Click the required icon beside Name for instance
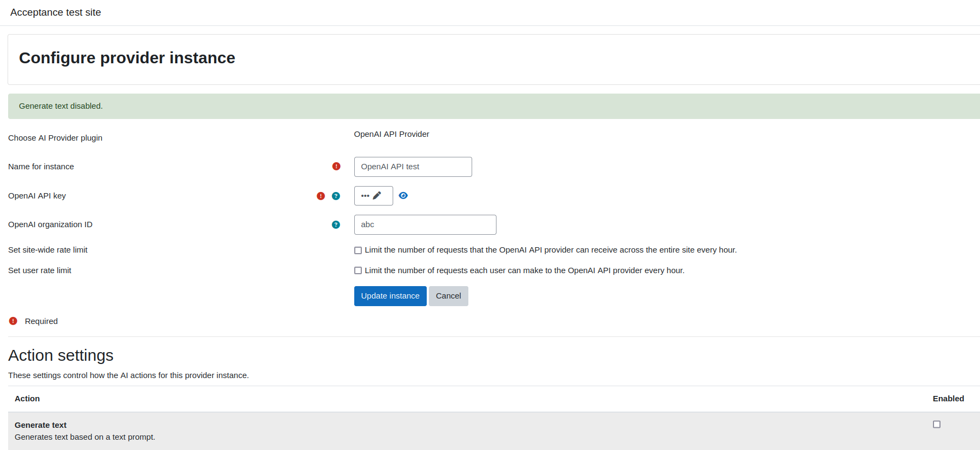Image resolution: width=980 pixels, height=450 pixels. pos(336,167)
